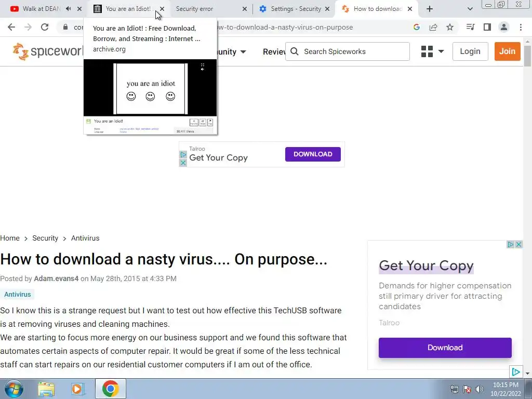View site info via the lock icon

[x=65, y=27]
